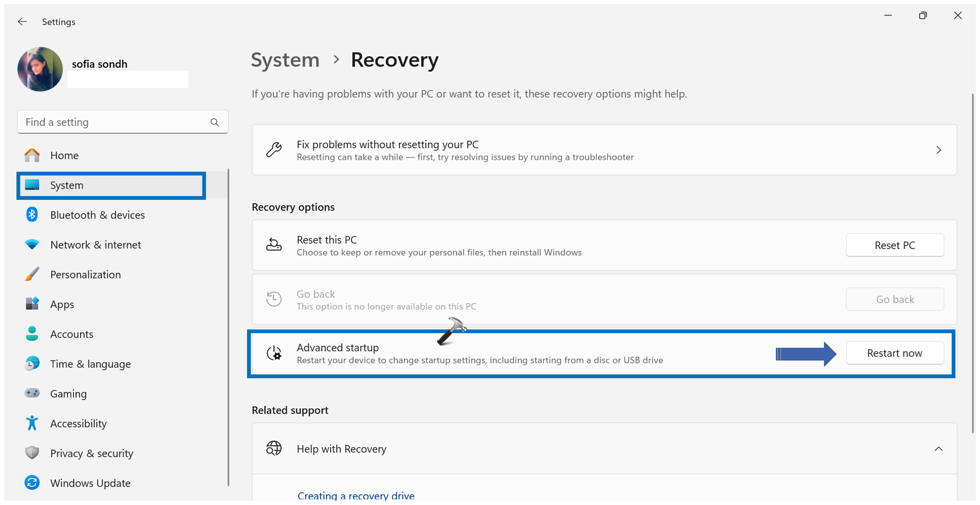Click the back arrow icon in Settings

click(22, 22)
